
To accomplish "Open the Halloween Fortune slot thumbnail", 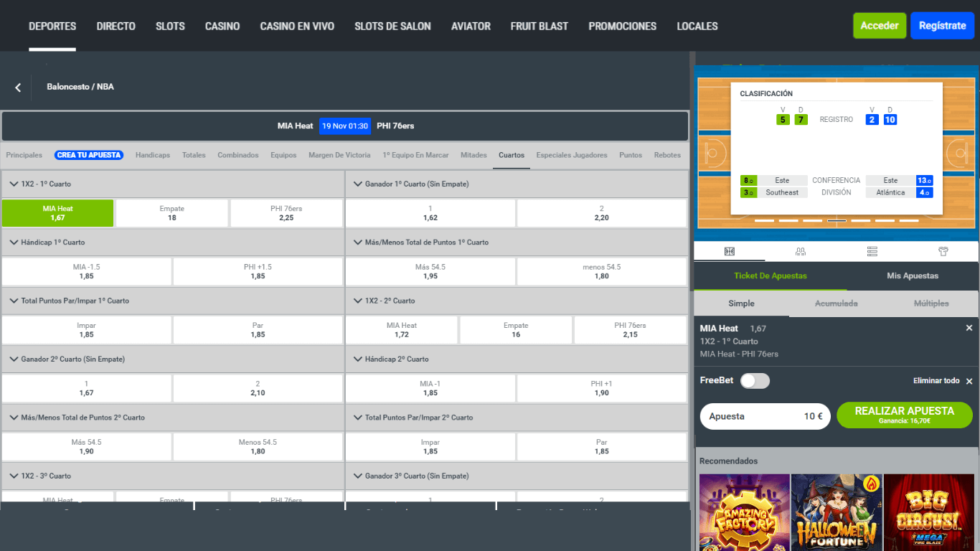I will (x=837, y=512).
